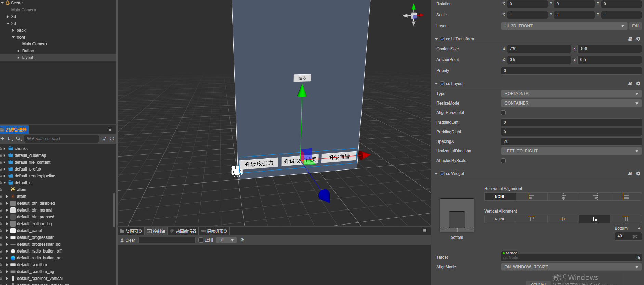Image resolution: width=644 pixels, height=285 pixels.
Task: Select vertical top alignment icon in Widget
Action: pos(531,219)
